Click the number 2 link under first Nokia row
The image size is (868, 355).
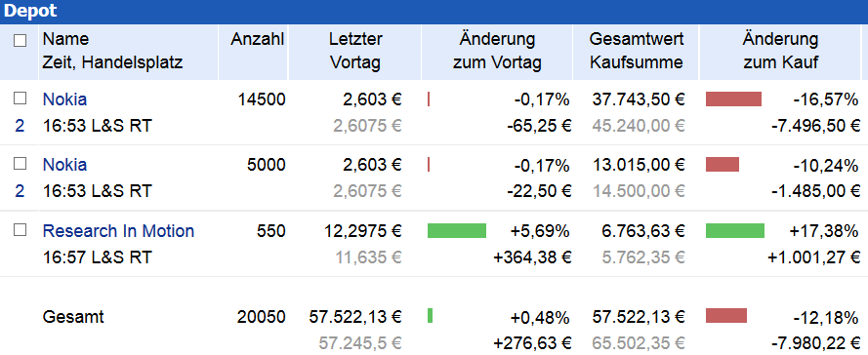tap(20, 126)
